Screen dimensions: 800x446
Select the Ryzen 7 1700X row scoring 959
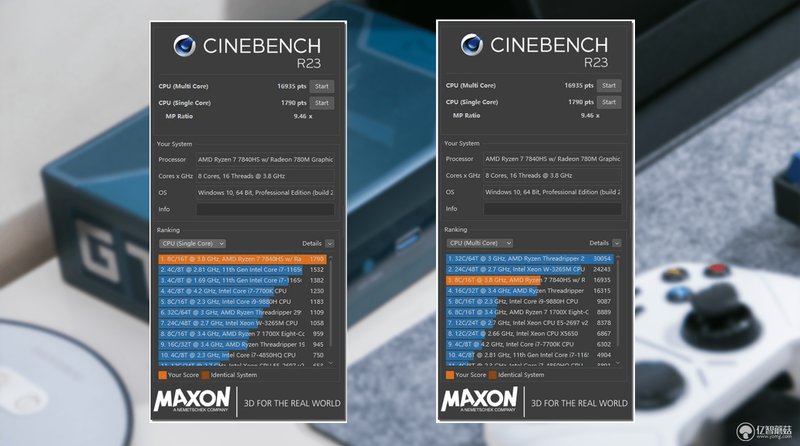[x=242, y=334]
